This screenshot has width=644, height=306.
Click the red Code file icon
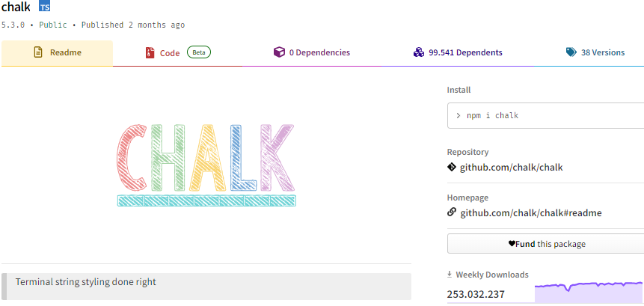[x=150, y=53]
